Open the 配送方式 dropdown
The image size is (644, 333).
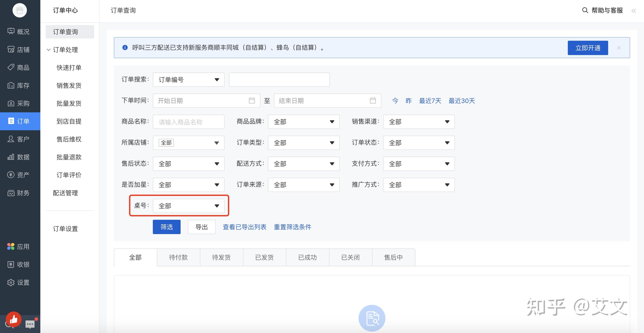pos(304,164)
